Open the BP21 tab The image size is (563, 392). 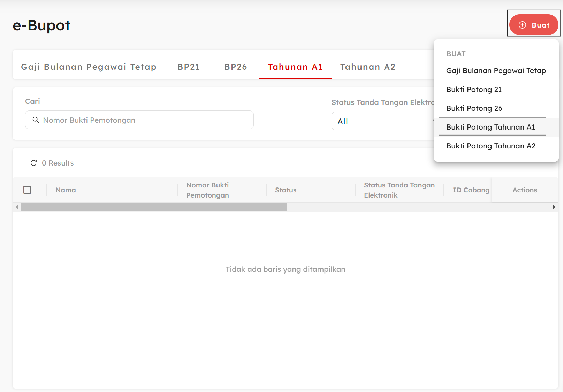click(x=189, y=67)
